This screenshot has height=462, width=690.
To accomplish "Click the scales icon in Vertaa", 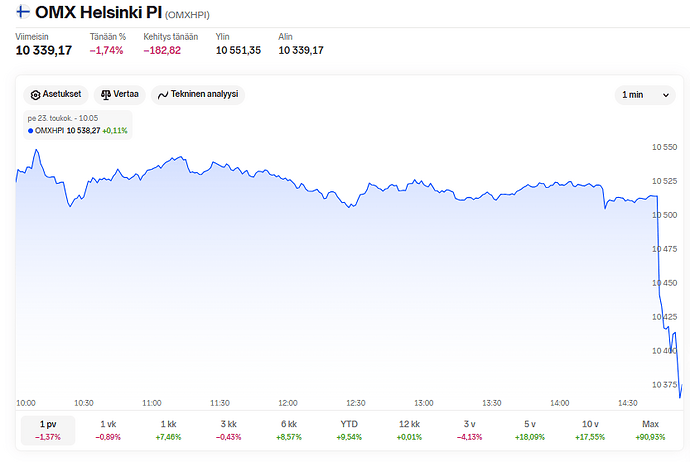I will point(106,95).
